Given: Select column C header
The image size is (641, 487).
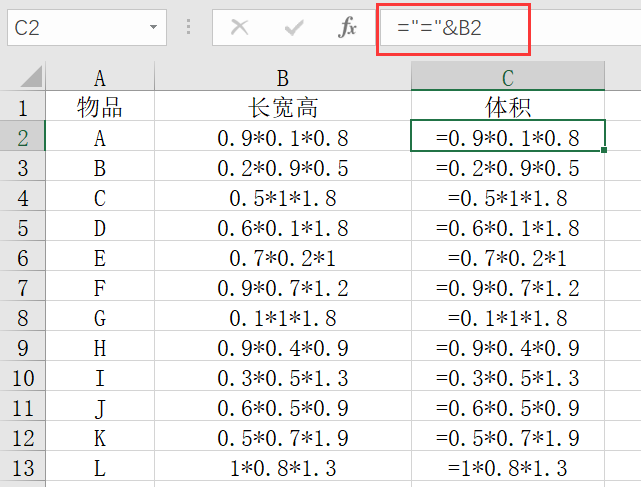Looking at the screenshot, I should tap(508, 76).
